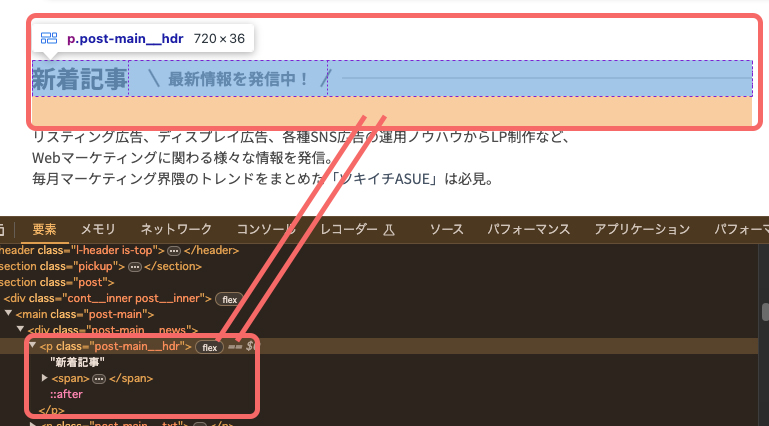This screenshot has width=769, height=426.
Task: Expand the section pickup ellipsis badge
Action: tap(135, 267)
